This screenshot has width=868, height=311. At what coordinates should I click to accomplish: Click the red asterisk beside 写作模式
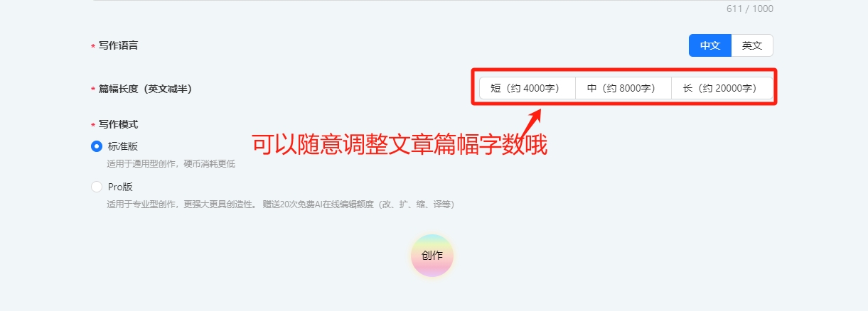pyautogui.click(x=92, y=126)
